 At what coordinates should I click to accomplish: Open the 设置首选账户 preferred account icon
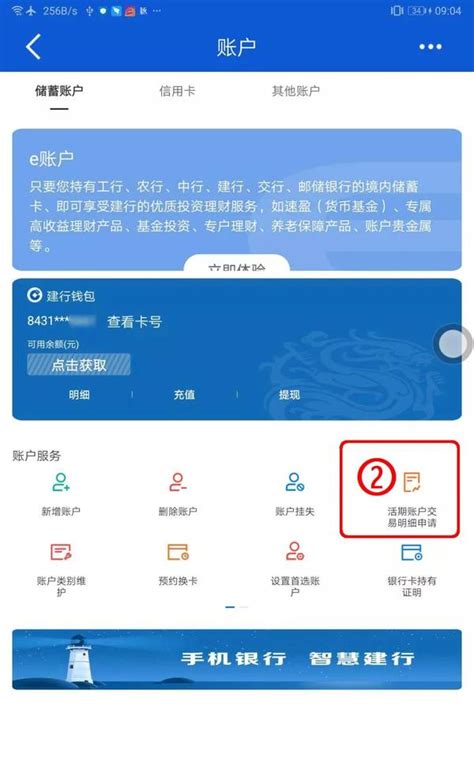pyautogui.click(x=295, y=551)
